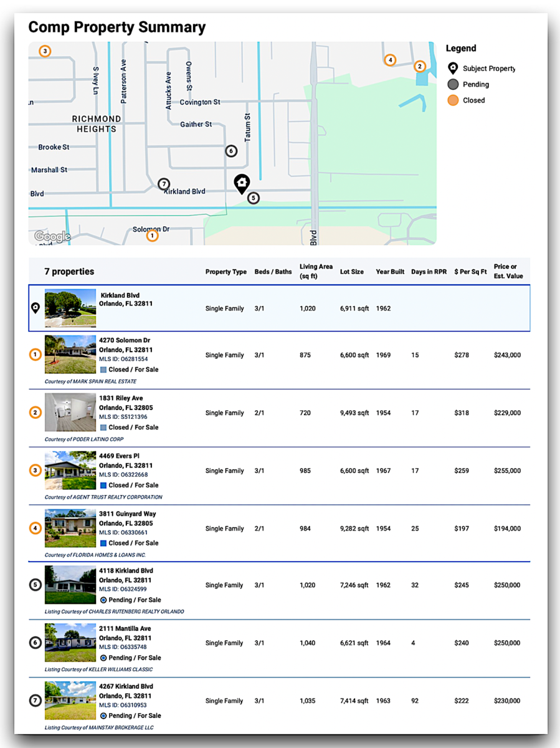Screen dimensions: 560x748
Task: Click number 4 badge beside 3811 Guinyard Way
Action: pos(36,529)
